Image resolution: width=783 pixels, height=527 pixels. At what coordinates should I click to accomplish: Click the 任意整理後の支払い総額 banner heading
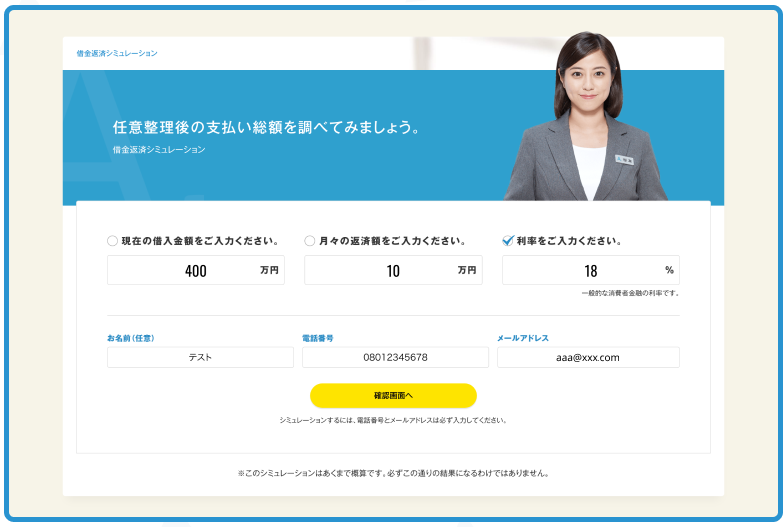coord(266,128)
